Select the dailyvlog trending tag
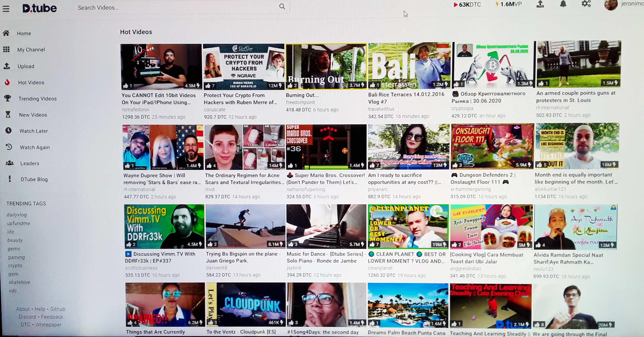 [17, 215]
